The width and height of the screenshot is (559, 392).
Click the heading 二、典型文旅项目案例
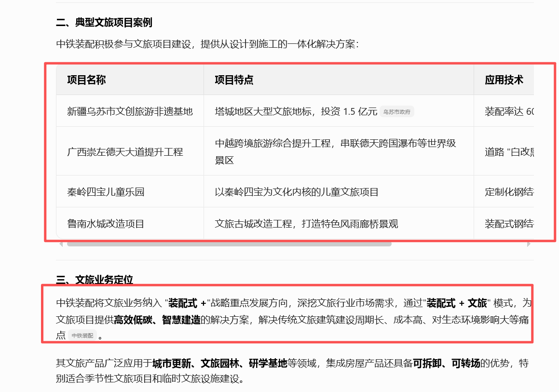[104, 23]
